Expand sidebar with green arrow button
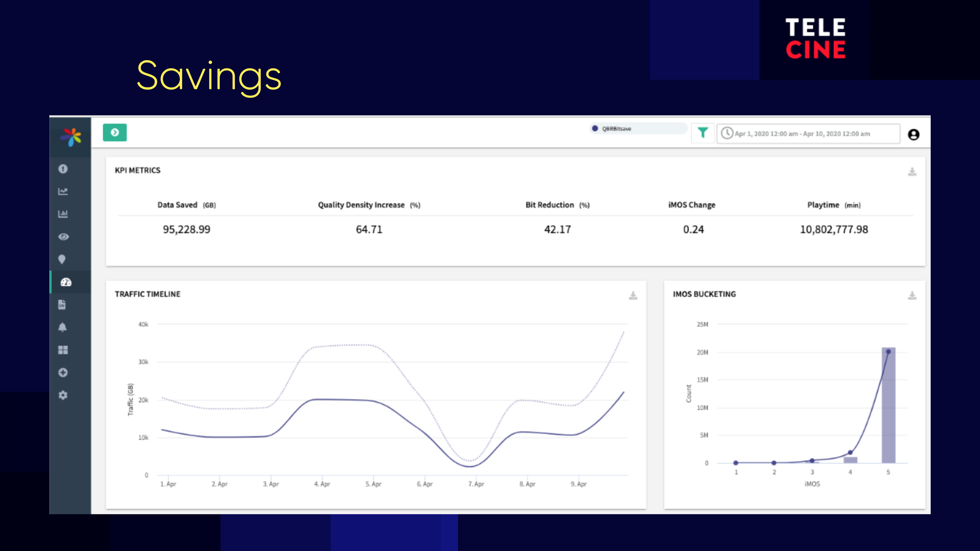 click(115, 132)
